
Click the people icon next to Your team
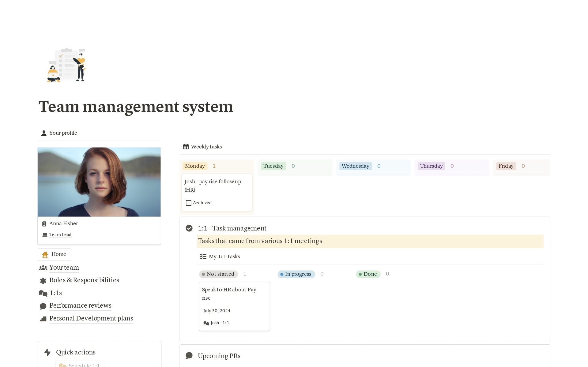pos(43,268)
